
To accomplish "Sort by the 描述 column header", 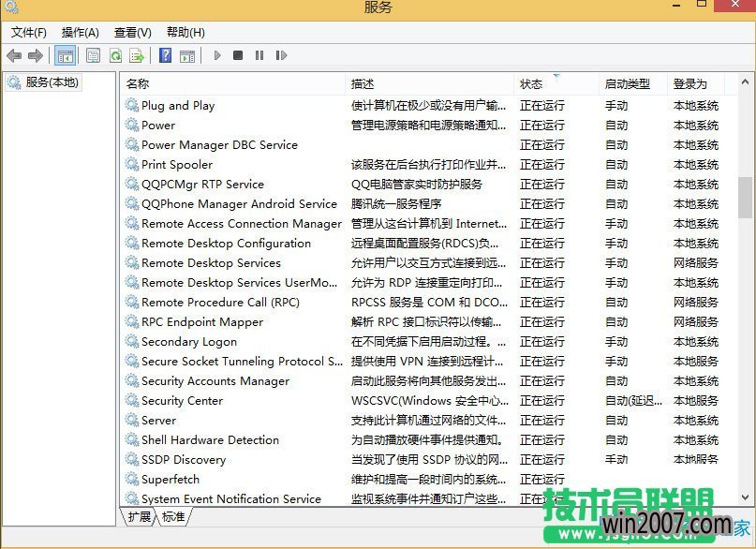I will [x=430, y=84].
